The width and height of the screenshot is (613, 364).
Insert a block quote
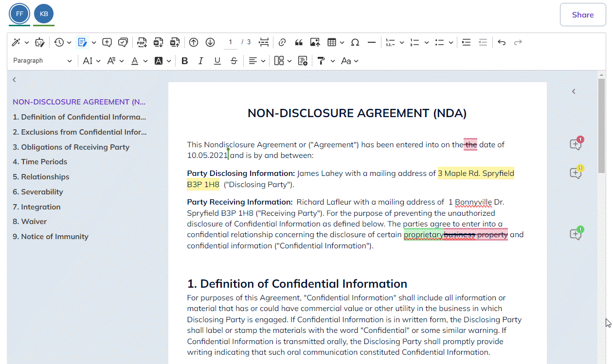(299, 42)
